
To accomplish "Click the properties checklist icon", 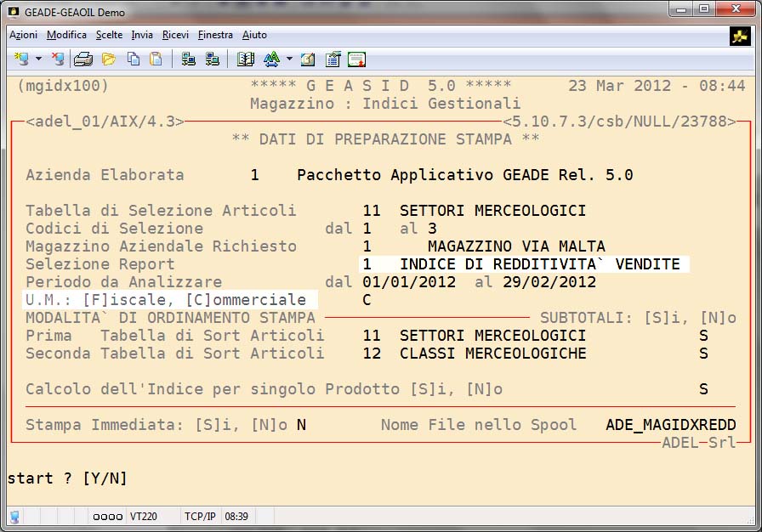I will tap(333, 59).
